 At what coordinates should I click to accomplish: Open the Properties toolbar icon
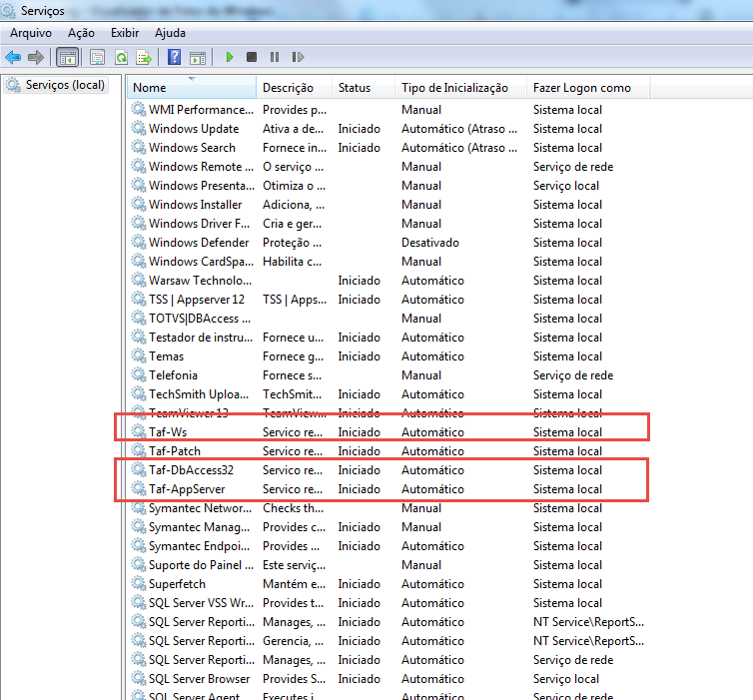coord(98,58)
